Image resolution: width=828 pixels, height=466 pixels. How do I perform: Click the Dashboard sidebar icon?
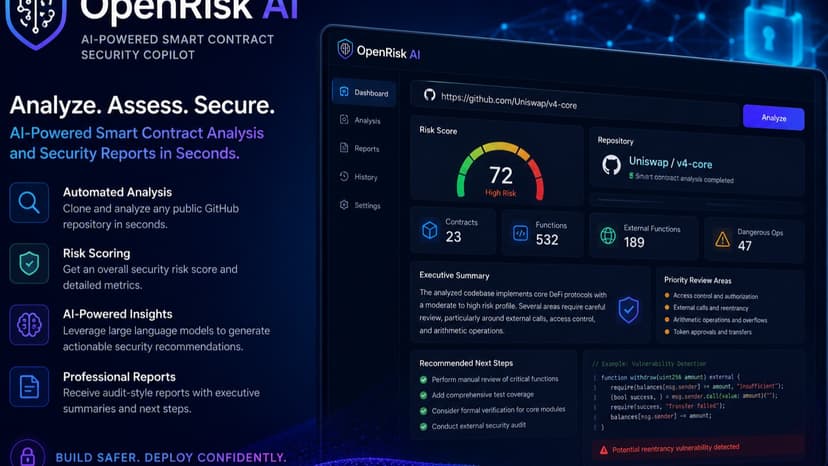[x=344, y=91]
